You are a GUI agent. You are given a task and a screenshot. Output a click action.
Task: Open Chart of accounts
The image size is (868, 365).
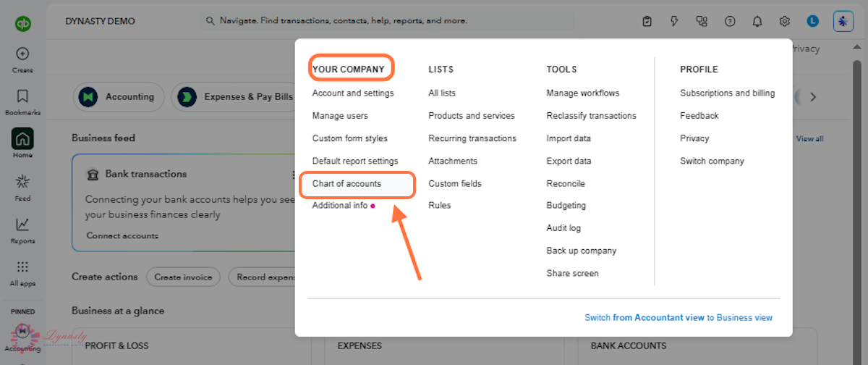(346, 184)
